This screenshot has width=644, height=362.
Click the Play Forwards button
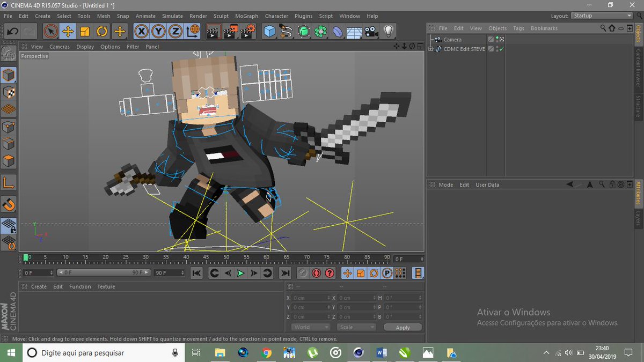240,274
